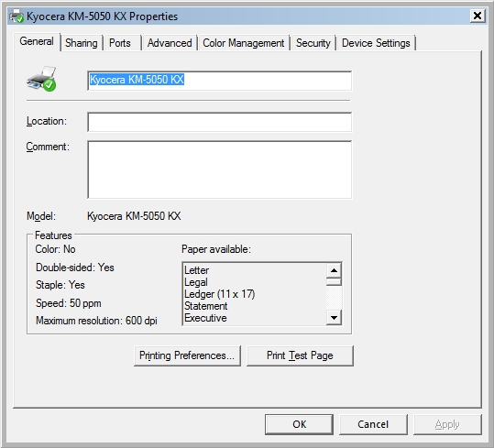
Task: Click the Cancel button
Action: (373, 424)
